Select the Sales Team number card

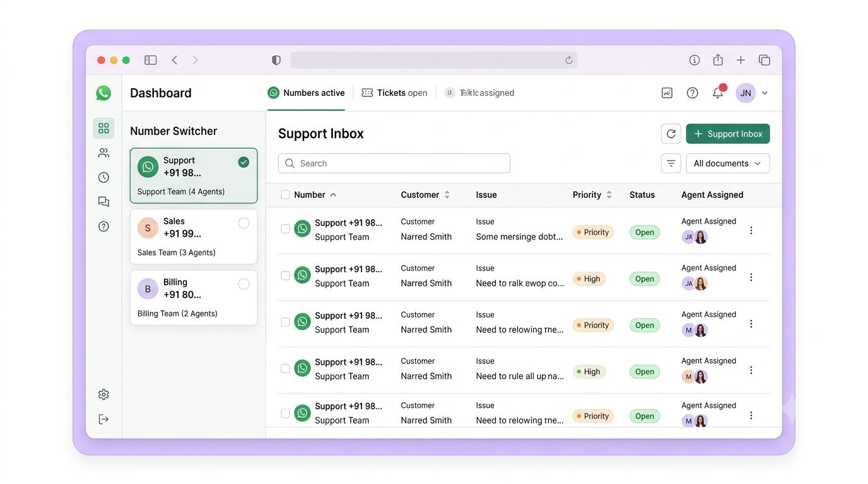tap(194, 237)
